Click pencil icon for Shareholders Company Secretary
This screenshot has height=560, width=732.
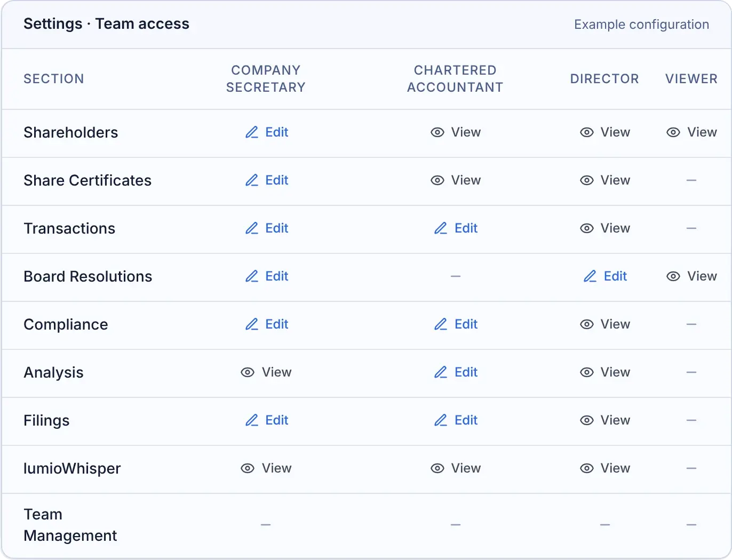pyautogui.click(x=252, y=132)
